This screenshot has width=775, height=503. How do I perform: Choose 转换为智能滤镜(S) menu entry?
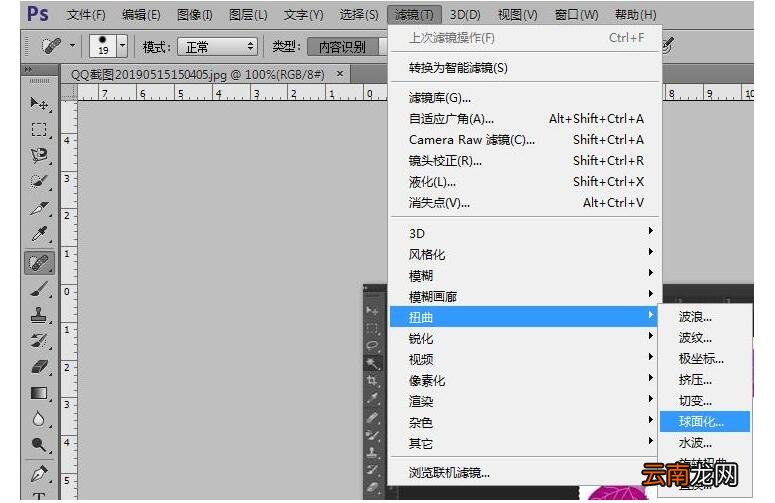pos(525,68)
